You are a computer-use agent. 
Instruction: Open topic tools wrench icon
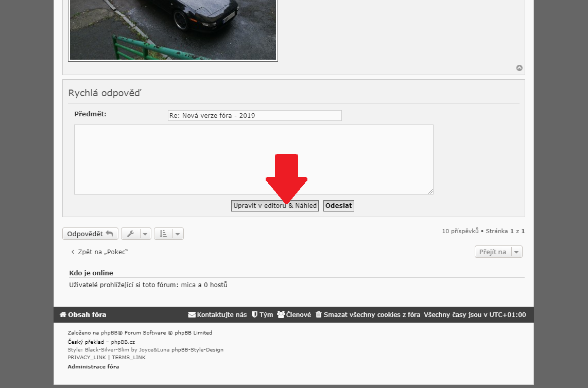[x=131, y=234]
